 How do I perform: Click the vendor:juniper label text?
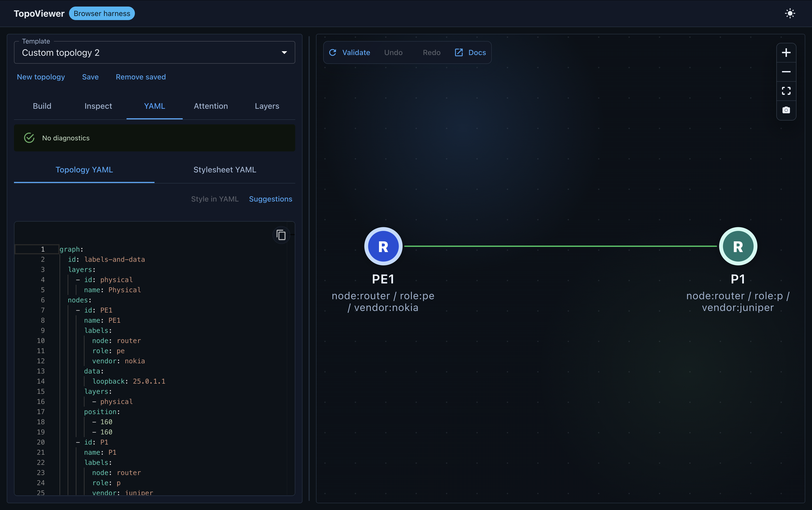(738, 308)
